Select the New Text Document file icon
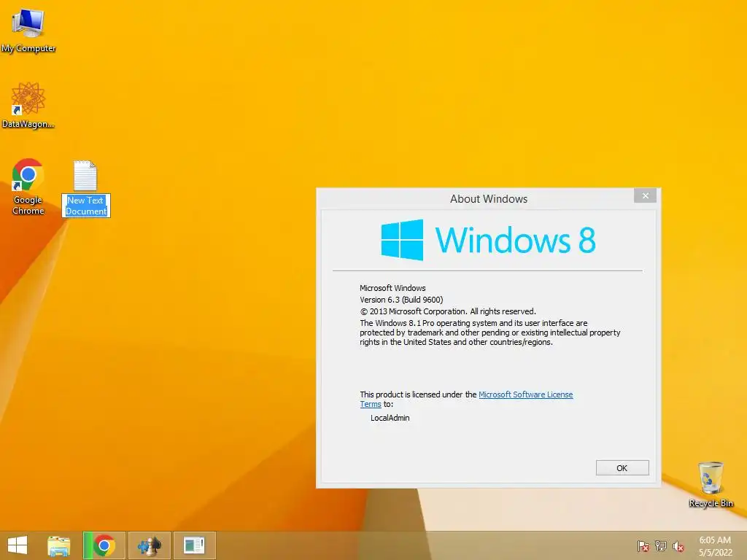The width and height of the screenshot is (747, 560). tap(85, 175)
